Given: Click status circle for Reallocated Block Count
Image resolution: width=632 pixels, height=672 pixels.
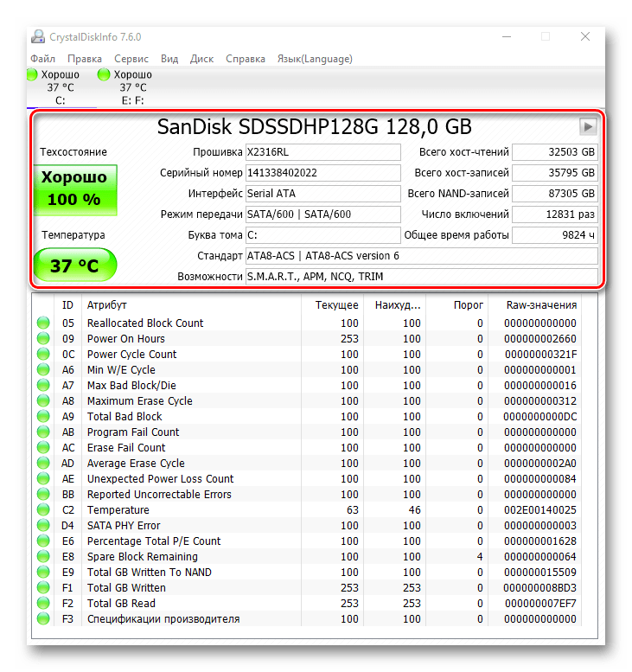Looking at the screenshot, I should [43, 323].
